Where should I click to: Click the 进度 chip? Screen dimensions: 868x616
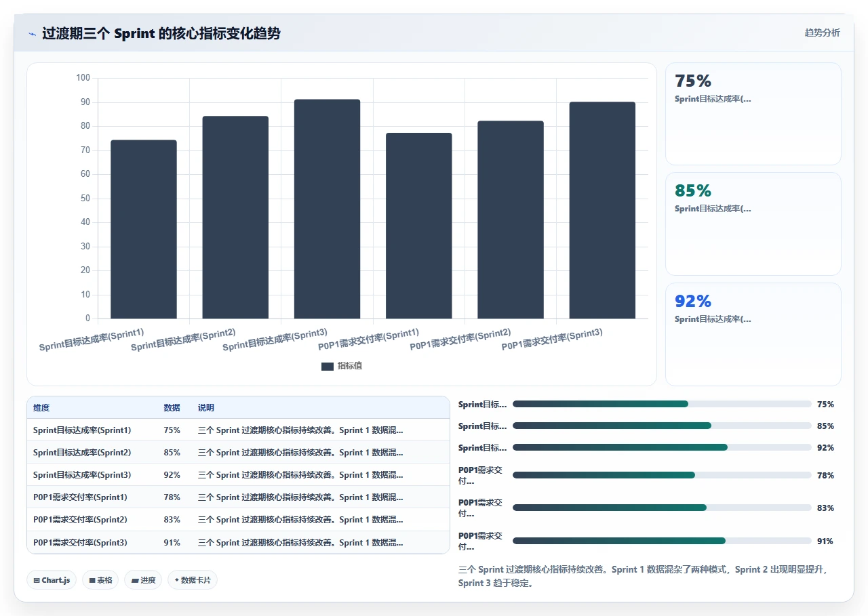point(143,580)
